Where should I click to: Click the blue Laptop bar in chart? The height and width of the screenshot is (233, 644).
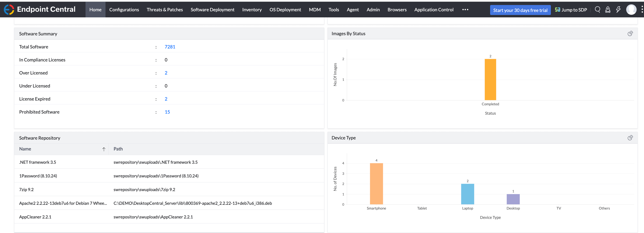point(467,194)
